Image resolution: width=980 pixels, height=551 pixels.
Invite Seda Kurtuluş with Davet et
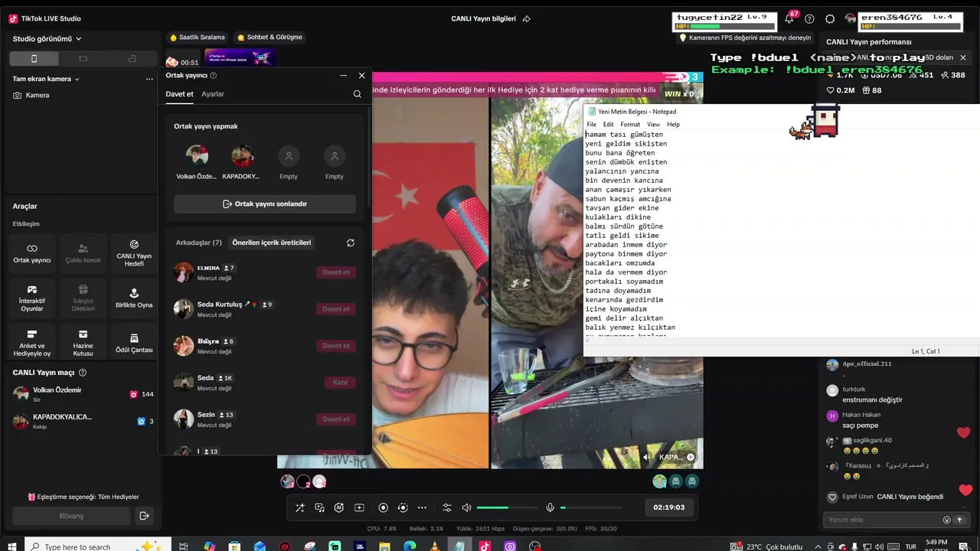click(336, 309)
